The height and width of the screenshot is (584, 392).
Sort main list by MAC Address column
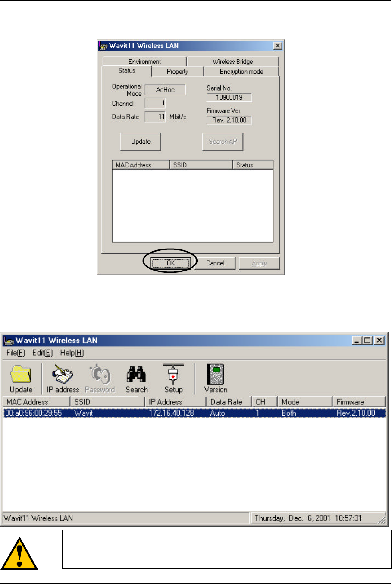tap(36, 402)
